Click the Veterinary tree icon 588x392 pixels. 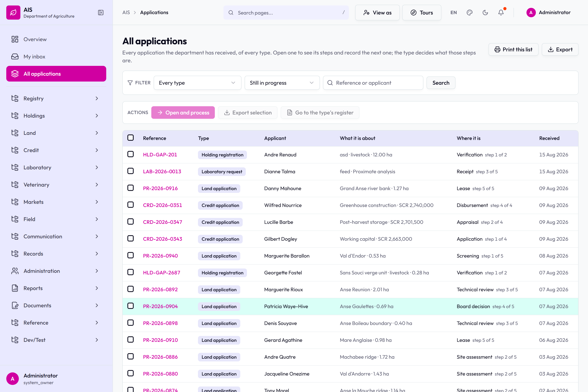point(15,185)
